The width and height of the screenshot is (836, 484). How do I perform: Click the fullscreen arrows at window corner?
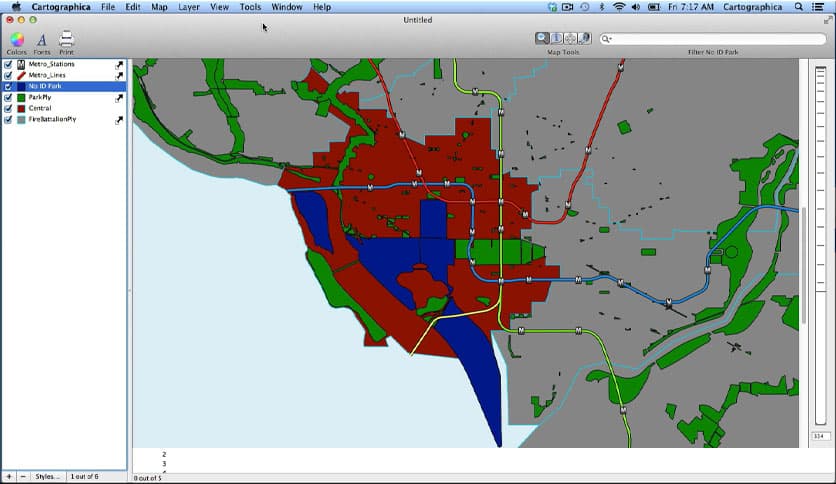click(x=828, y=20)
